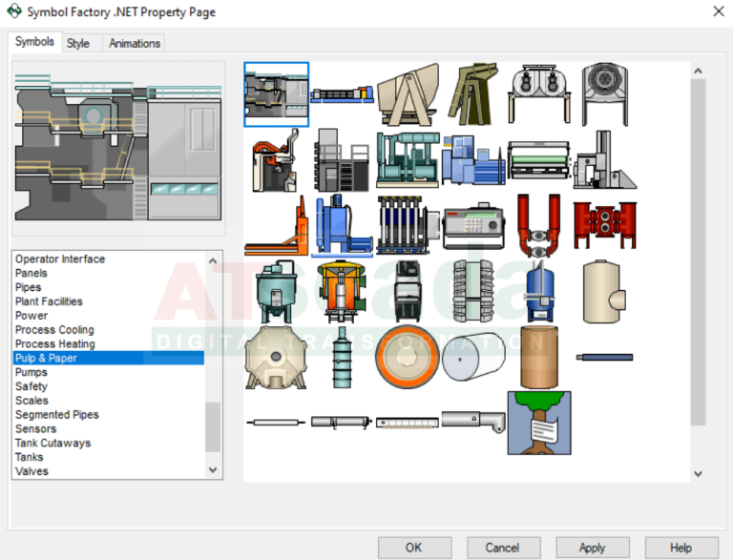
Task: Choose the teal stacked column symbol
Action: pos(342,357)
